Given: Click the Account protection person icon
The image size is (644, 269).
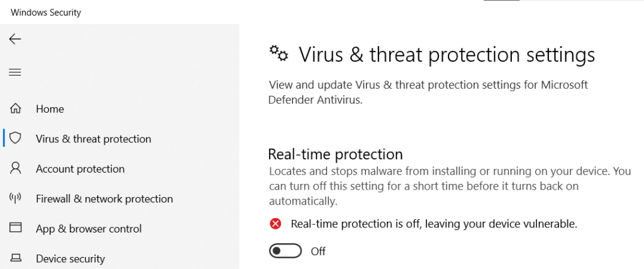Looking at the screenshot, I should click(x=16, y=169).
